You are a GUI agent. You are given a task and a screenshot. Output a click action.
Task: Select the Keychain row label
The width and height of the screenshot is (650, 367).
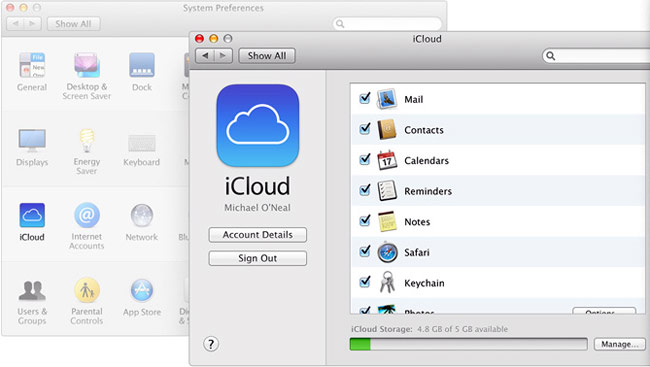tap(424, 283)
